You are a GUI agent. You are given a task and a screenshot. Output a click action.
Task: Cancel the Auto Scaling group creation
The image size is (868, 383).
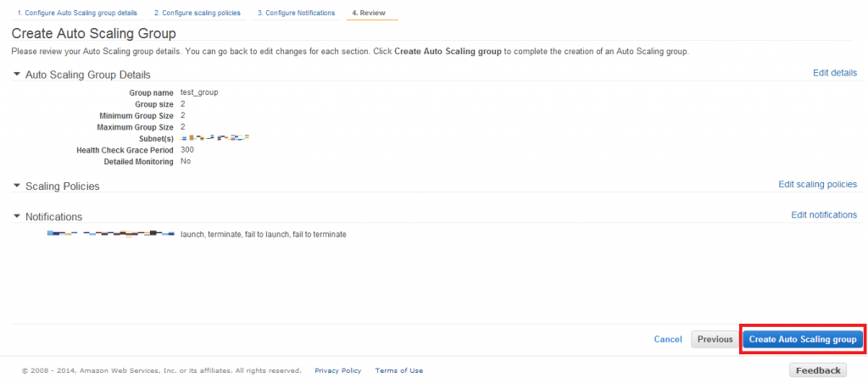point(668,339)
